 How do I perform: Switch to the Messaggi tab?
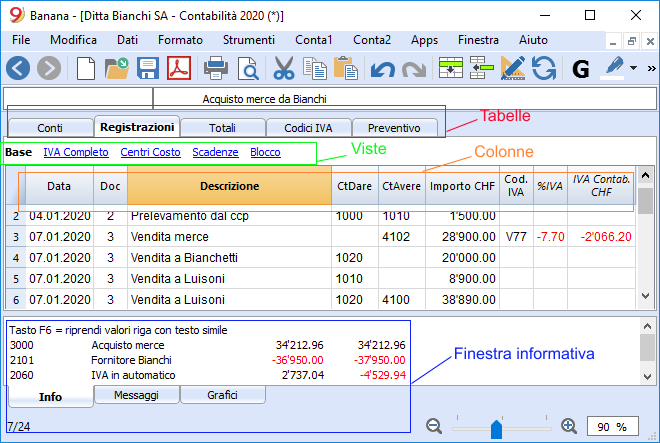136,395
